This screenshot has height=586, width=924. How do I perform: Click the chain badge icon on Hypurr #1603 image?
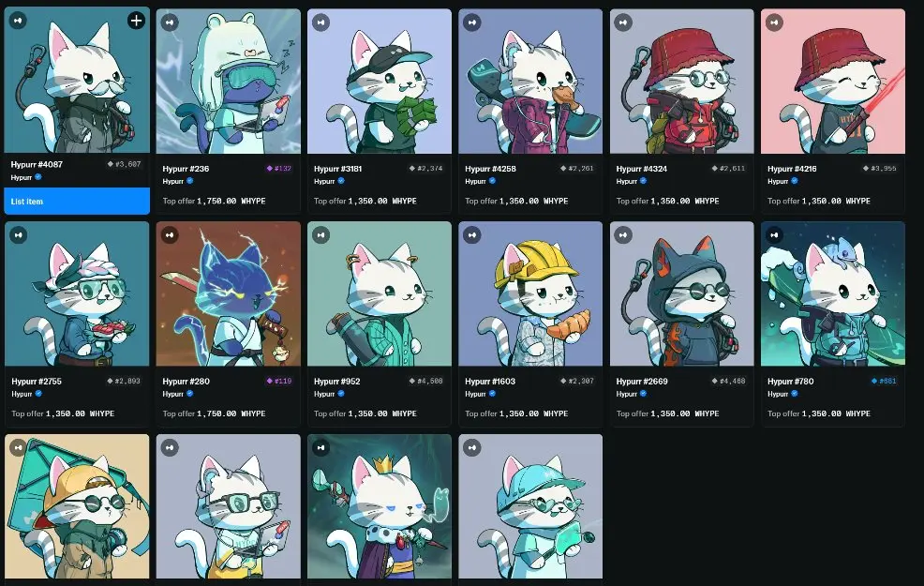(x=472, y=234)
